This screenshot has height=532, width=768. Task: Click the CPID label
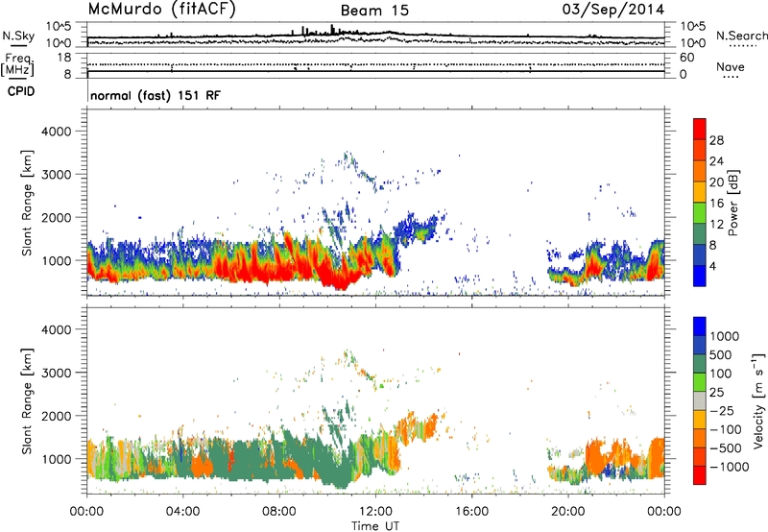[x=21, y=91]
